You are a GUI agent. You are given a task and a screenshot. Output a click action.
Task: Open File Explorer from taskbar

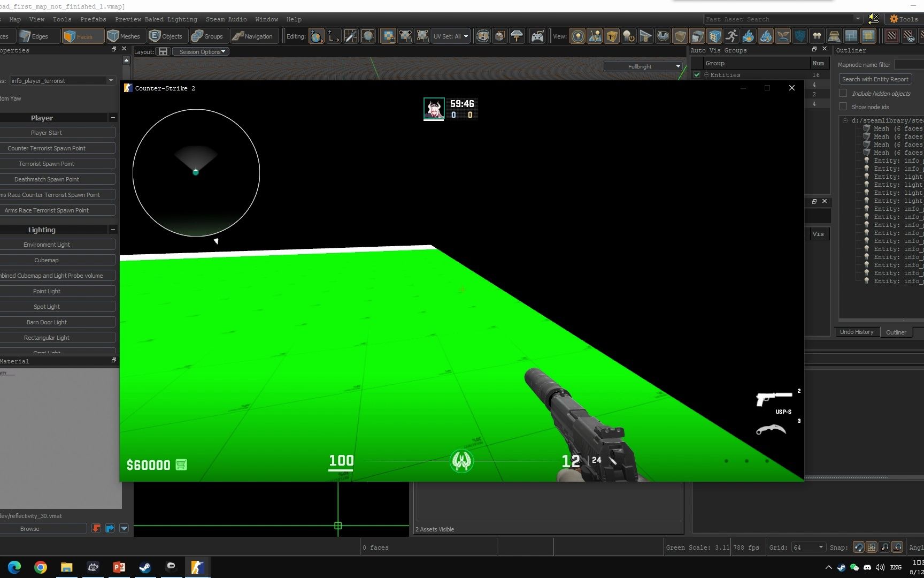point(66,567)
